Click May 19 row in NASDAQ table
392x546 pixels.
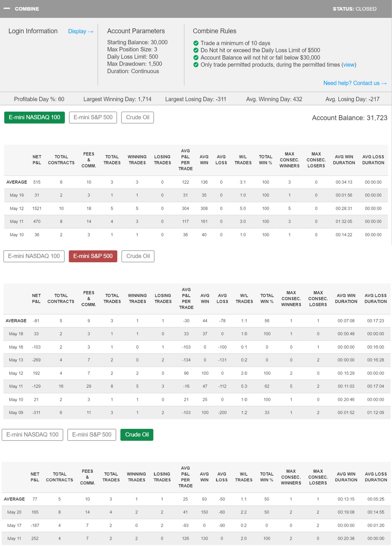click(x=196, y=195)
